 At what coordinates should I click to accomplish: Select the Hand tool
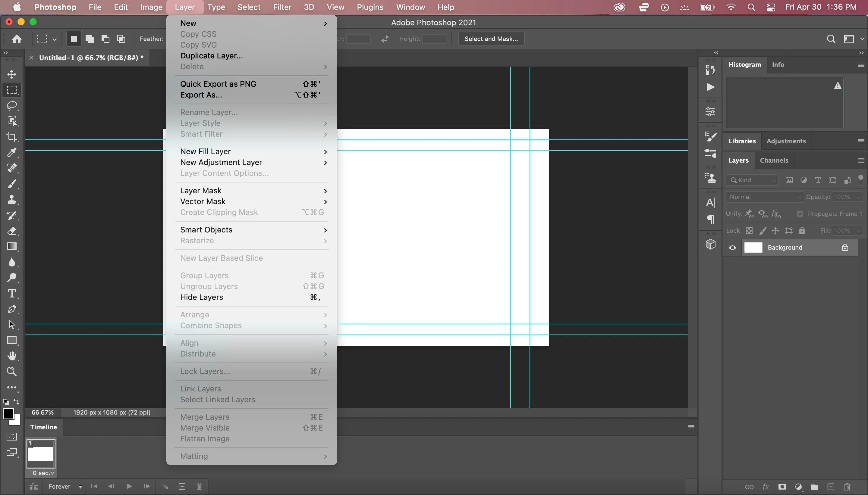click(x=12, y=356)
